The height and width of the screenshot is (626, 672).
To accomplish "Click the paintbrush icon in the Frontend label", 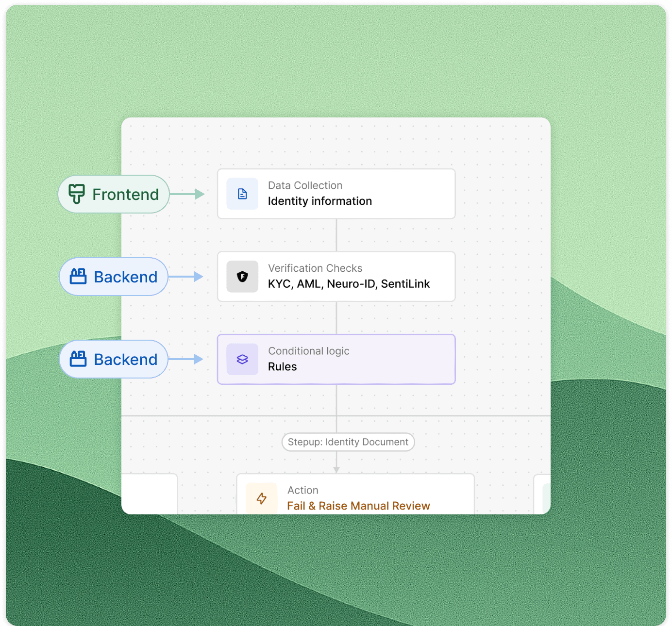I will 77,194.
